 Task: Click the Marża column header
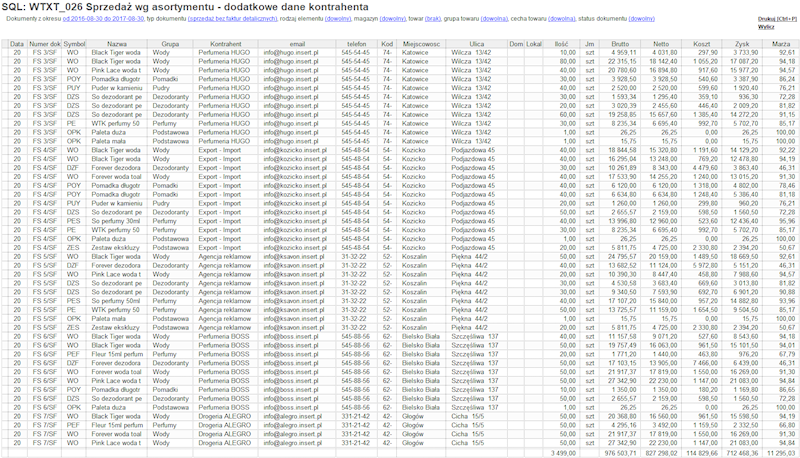781,44
